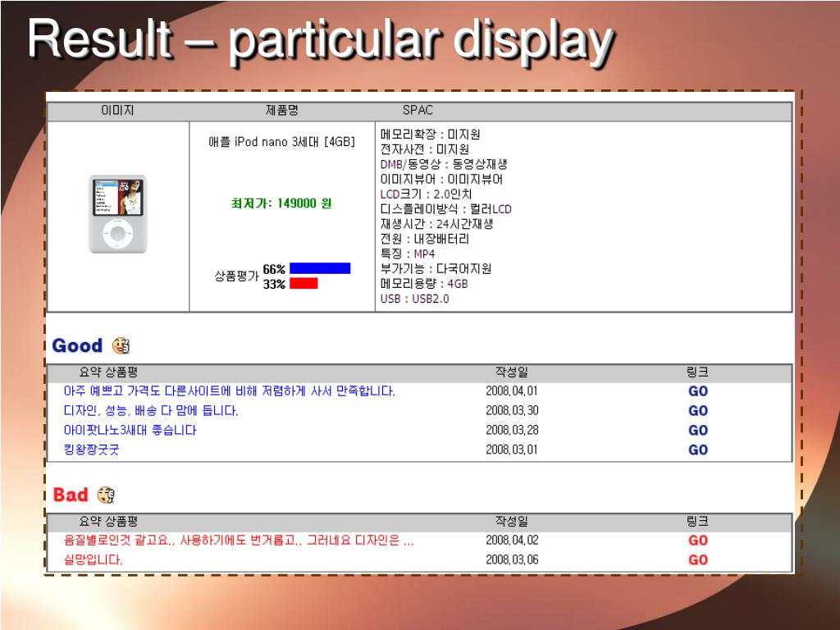Open red GO link for 2008.04.02 review
Screen dimensions: 840x630
[698, 541]
